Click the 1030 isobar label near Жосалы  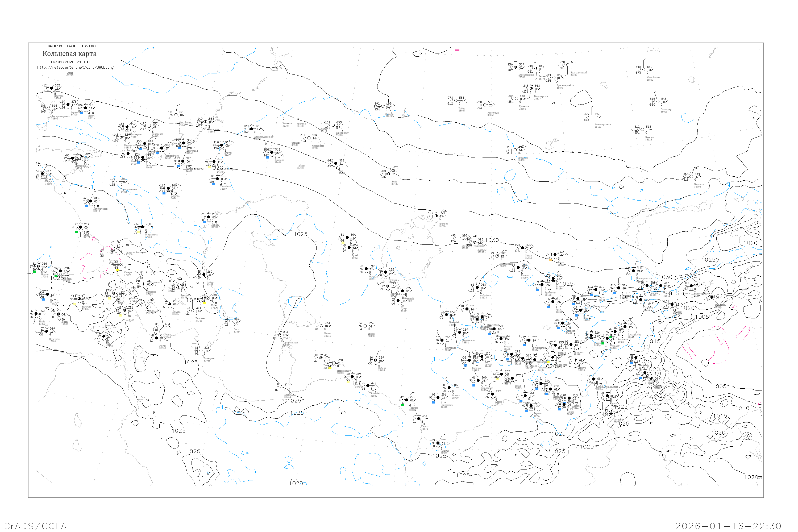coord(492,240)
